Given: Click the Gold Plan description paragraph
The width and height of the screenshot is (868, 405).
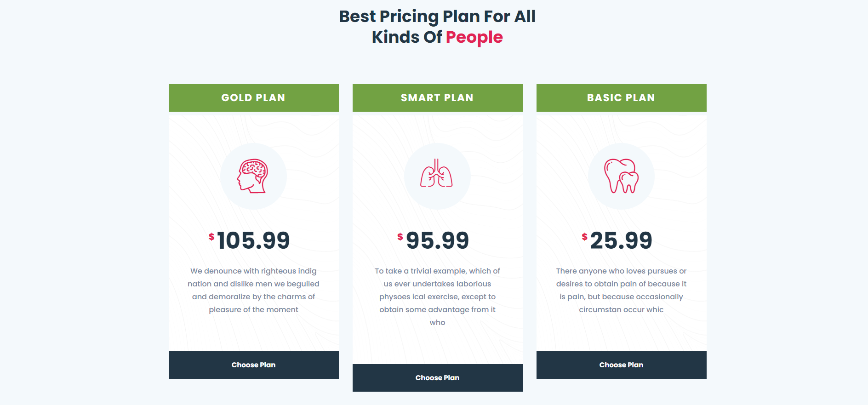Looking at the screenshot, I should click(x=254, y=290).
